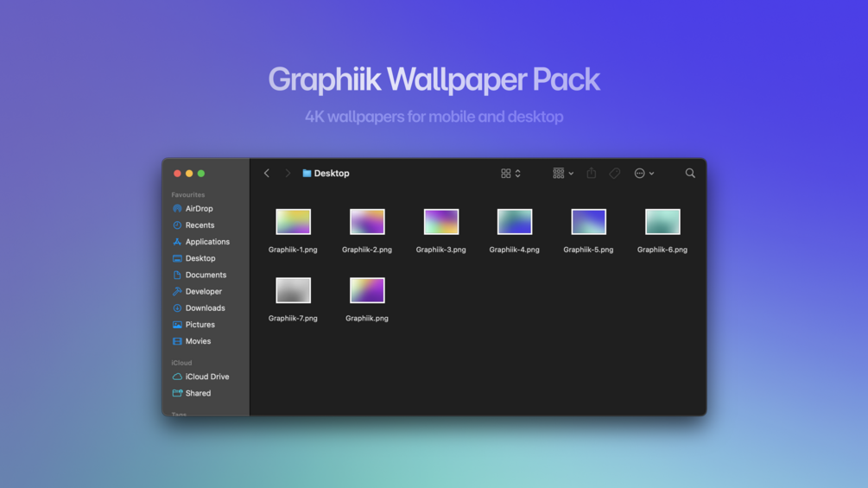868x488 pixels.
Task: Select the Recents clock icon
Action: 177,225
